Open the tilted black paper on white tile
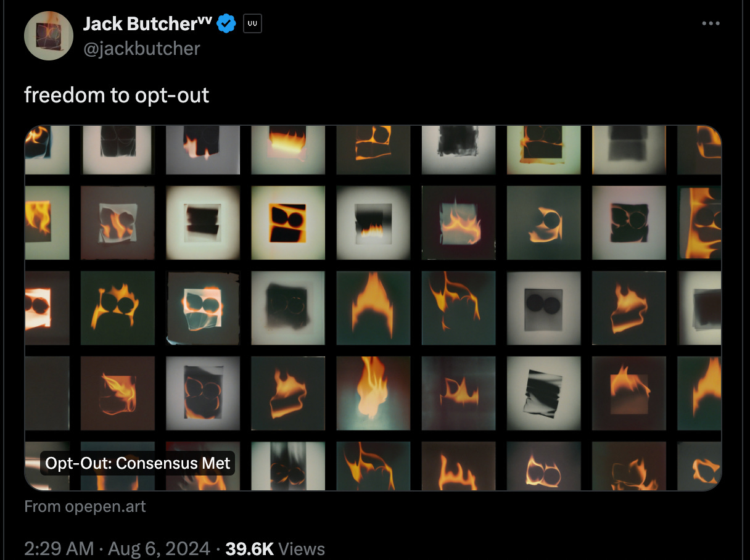 [543, 393]
